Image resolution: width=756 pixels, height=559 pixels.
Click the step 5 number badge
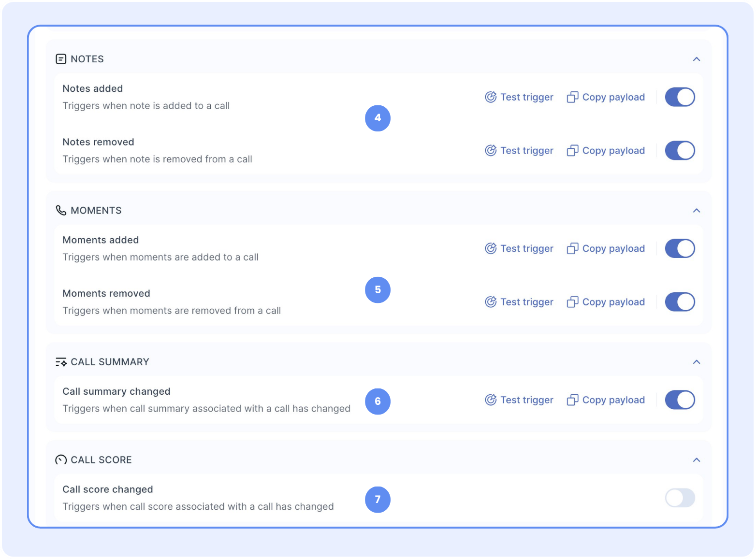point(378,290)
